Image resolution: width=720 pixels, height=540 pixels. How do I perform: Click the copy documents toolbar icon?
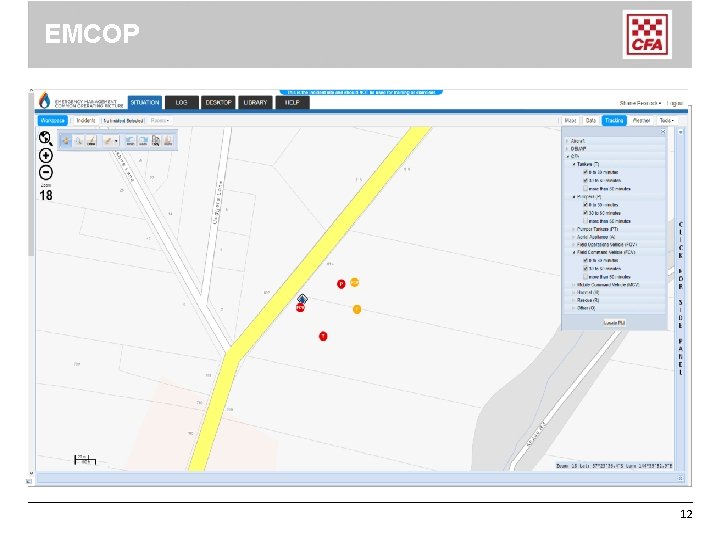coord(156,141)
